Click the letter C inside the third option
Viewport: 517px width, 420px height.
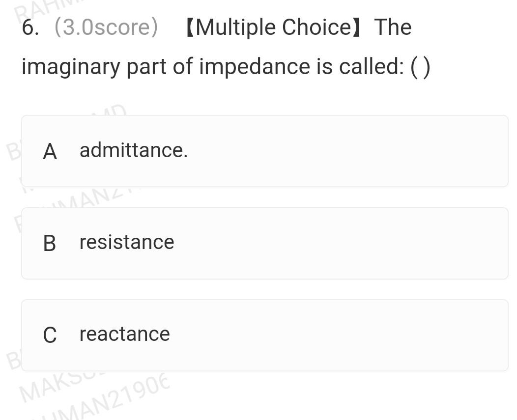[x=50, y=335]
